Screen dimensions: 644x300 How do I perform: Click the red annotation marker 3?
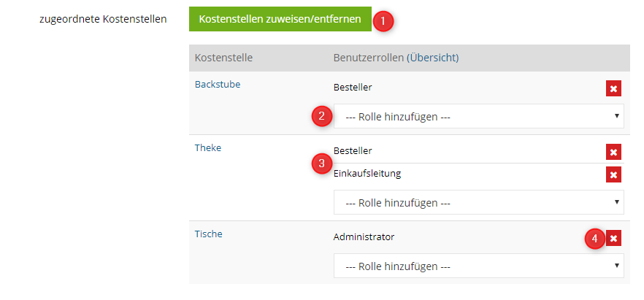(x=321, y=163)
